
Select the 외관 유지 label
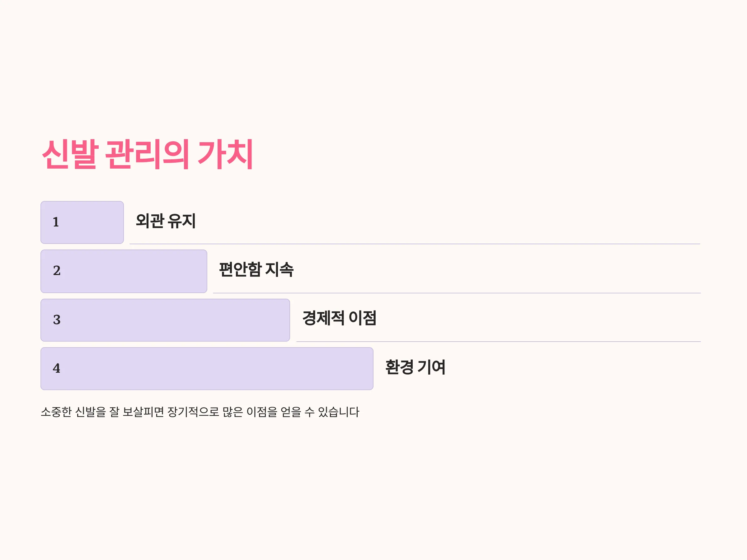pyautogui.click(x=166, y=221)
